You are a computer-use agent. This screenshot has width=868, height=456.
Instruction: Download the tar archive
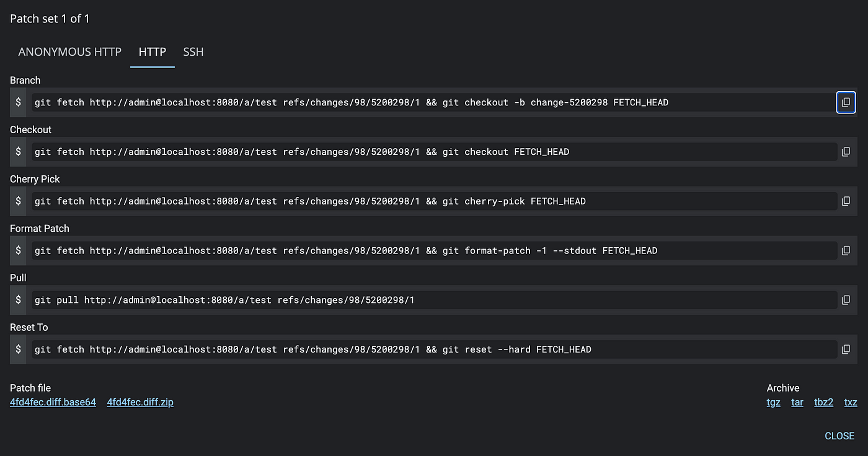pos(797,402)
